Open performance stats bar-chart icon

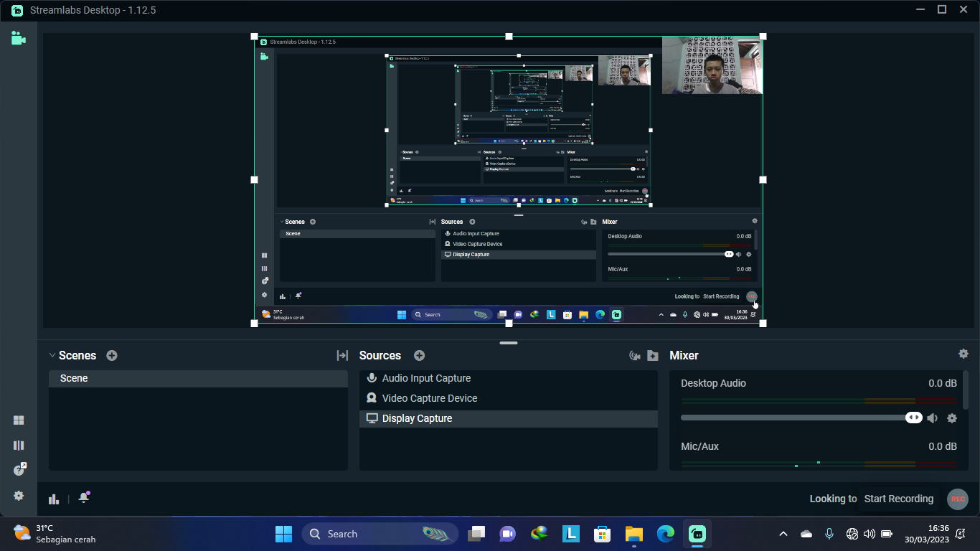pos(54,499)
